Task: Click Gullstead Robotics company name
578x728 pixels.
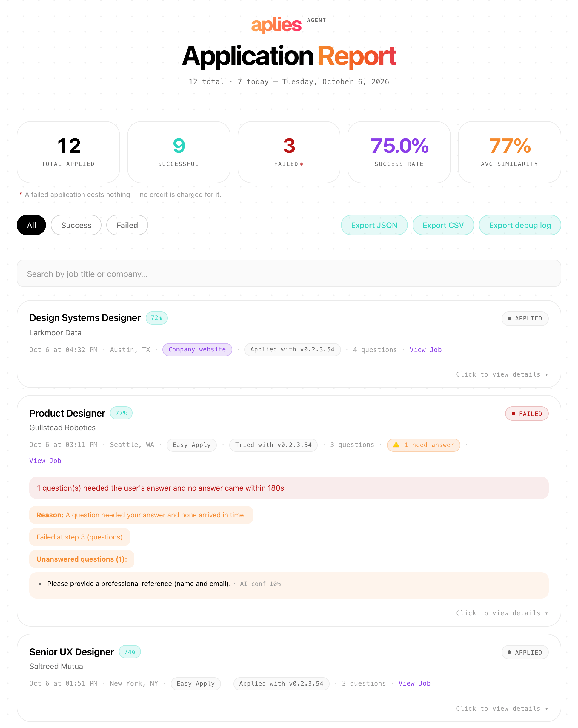Action: click(x=62, y=428)
